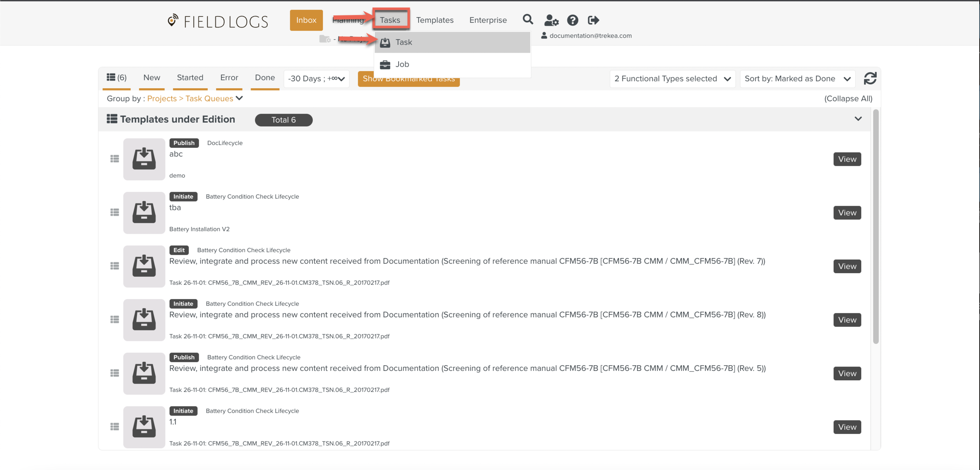Toggle the Started status filter
The height and width of the screenshot is (470, 980).
190,78
